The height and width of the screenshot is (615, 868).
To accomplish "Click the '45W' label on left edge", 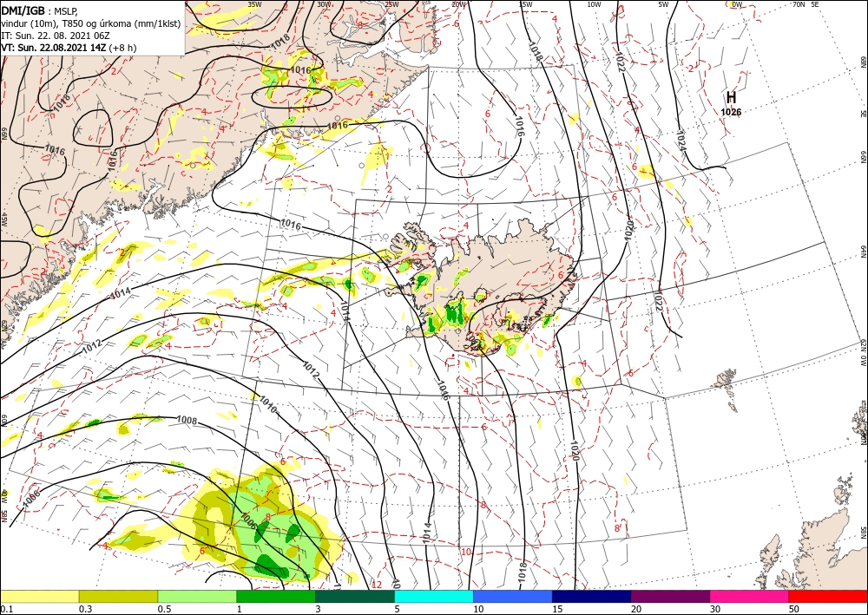I will click(x=3, y=219).
